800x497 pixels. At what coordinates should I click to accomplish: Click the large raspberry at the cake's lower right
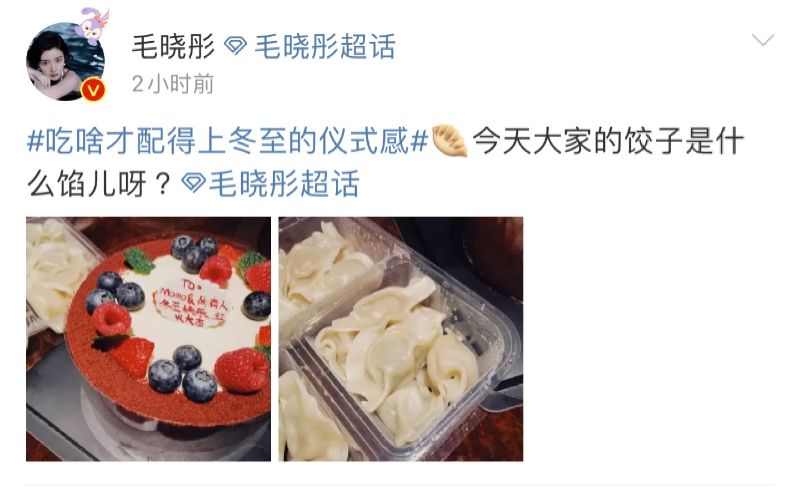pyautogui.click(x=242, y=369)
